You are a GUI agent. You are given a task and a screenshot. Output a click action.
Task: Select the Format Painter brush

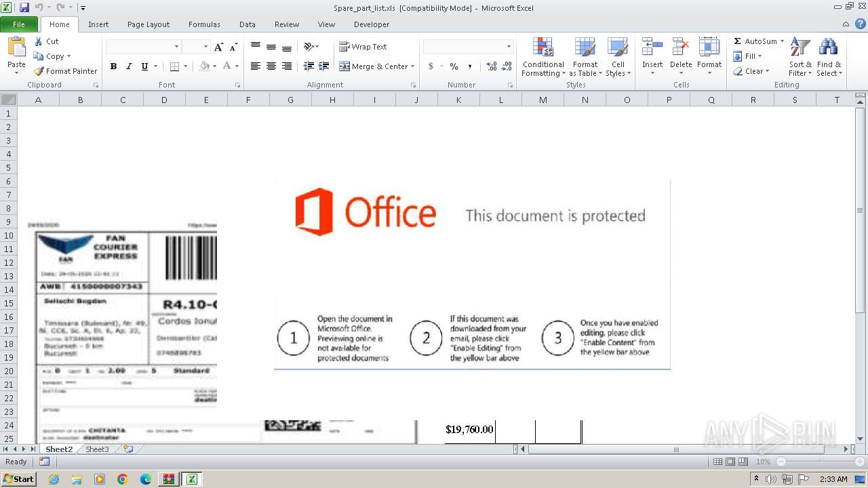click(39, 71)
